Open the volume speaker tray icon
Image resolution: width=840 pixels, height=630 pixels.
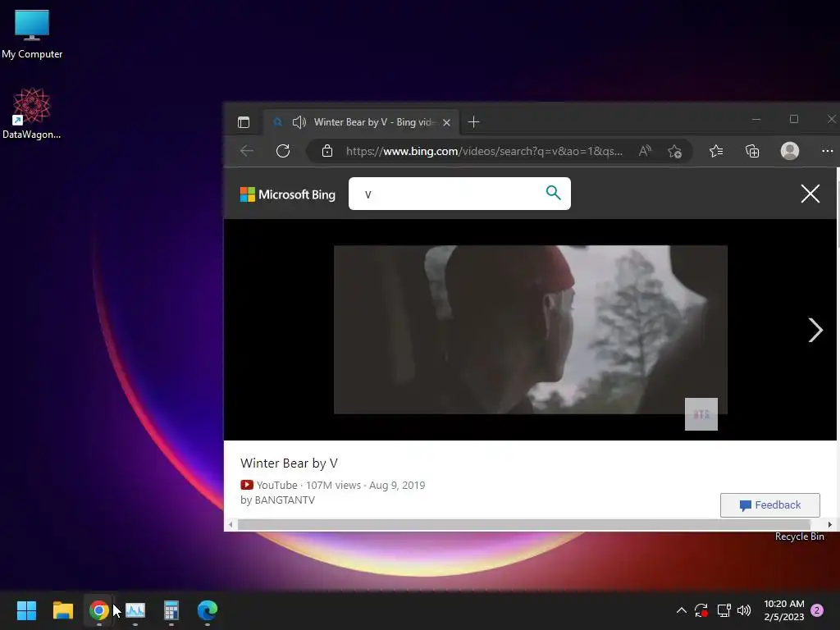744,610
